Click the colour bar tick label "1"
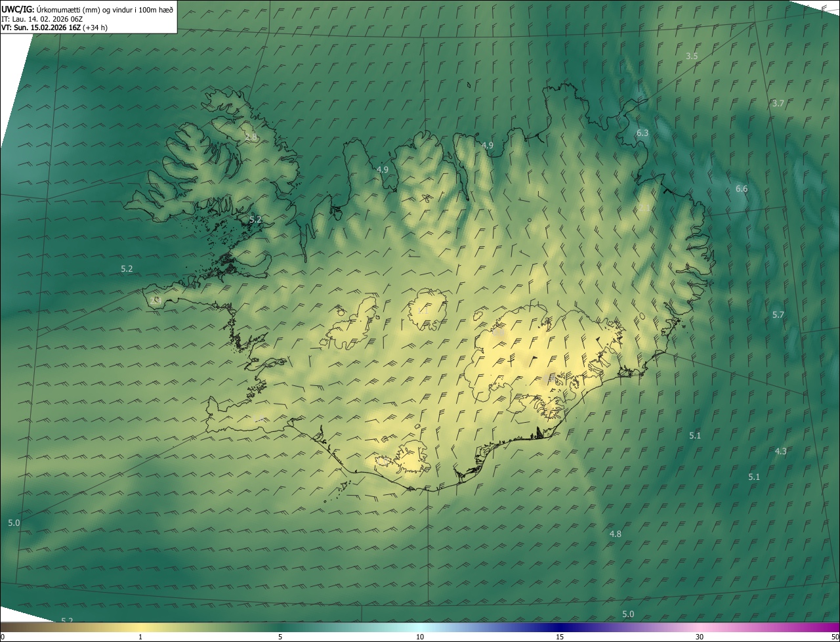 pyautogui.click(x=140, y=637)
